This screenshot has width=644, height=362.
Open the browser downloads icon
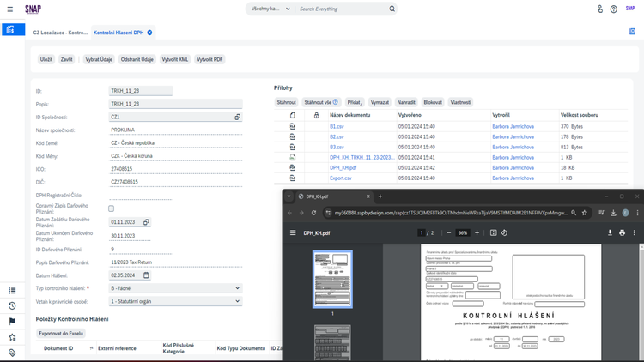pos(613,213)
